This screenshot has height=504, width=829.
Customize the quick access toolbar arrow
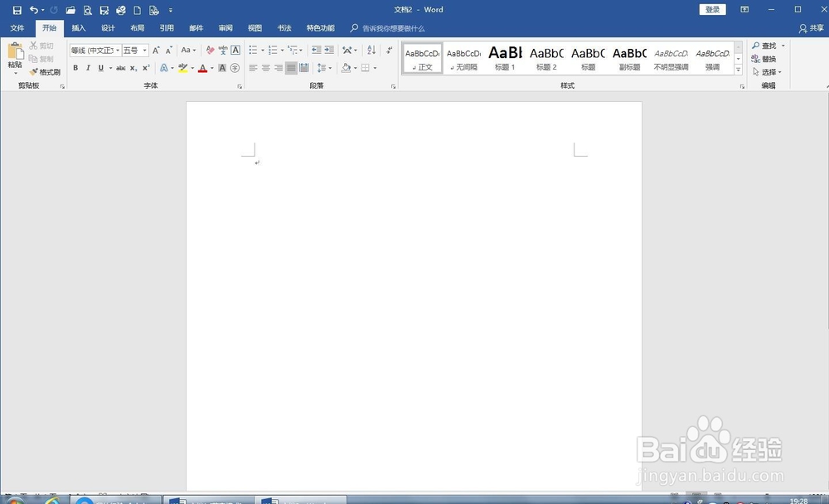click(x=170, y=10)
